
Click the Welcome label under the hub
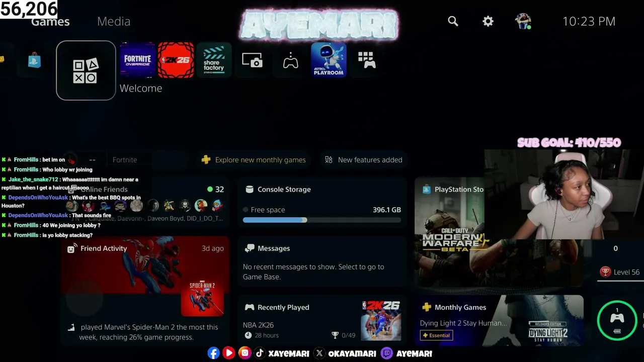click(141, 88)
